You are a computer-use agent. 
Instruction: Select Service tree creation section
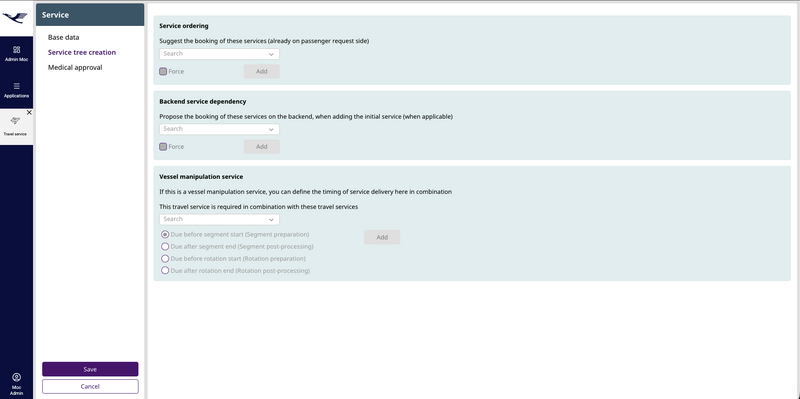(82, 52)
